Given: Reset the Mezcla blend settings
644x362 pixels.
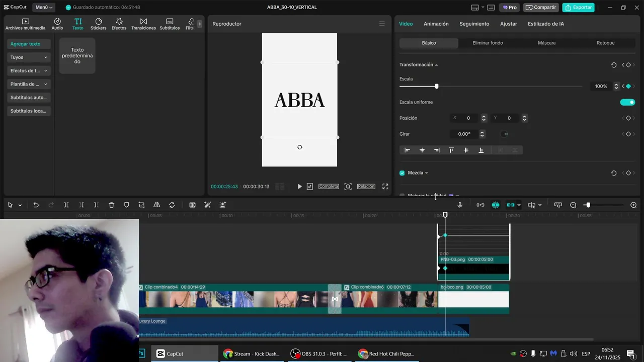Looking at the screenshot, I should [614, 173].
